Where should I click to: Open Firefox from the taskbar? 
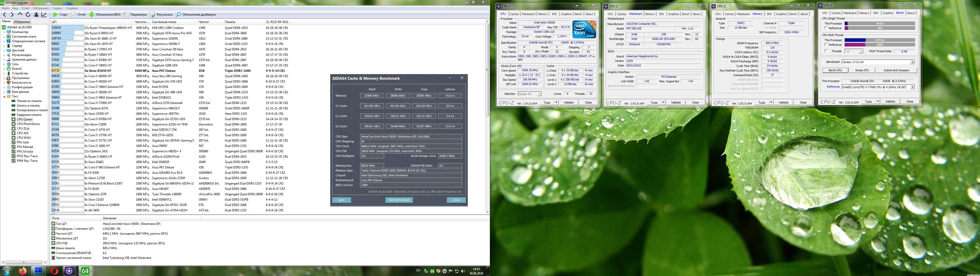(x=23, y=271)
